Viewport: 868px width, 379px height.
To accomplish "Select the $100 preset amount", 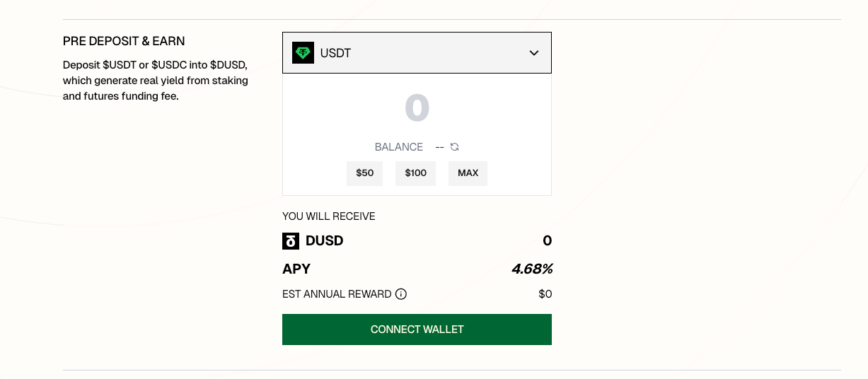I will (x=415, y=173).
